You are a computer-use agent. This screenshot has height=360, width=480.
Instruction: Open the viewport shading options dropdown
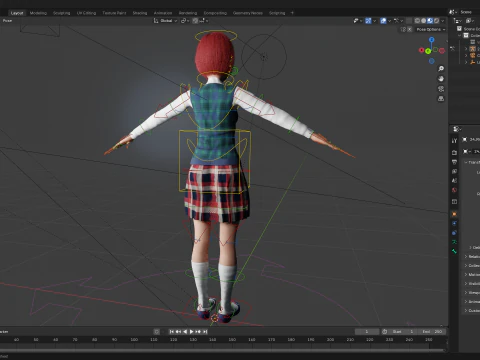443,21
